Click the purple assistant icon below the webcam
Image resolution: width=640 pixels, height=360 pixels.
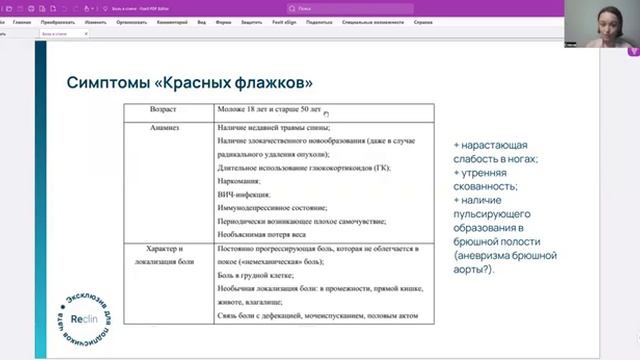634,51
